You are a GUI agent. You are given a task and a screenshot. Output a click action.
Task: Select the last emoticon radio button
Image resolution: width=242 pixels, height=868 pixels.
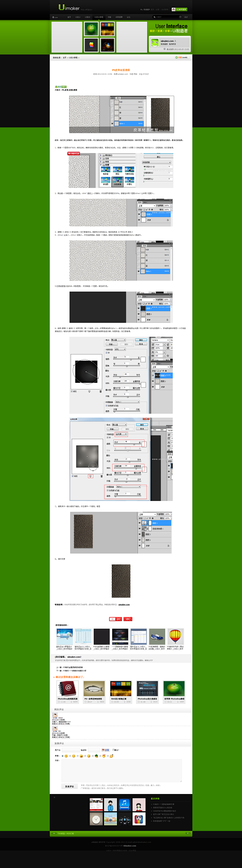[108, 756]
